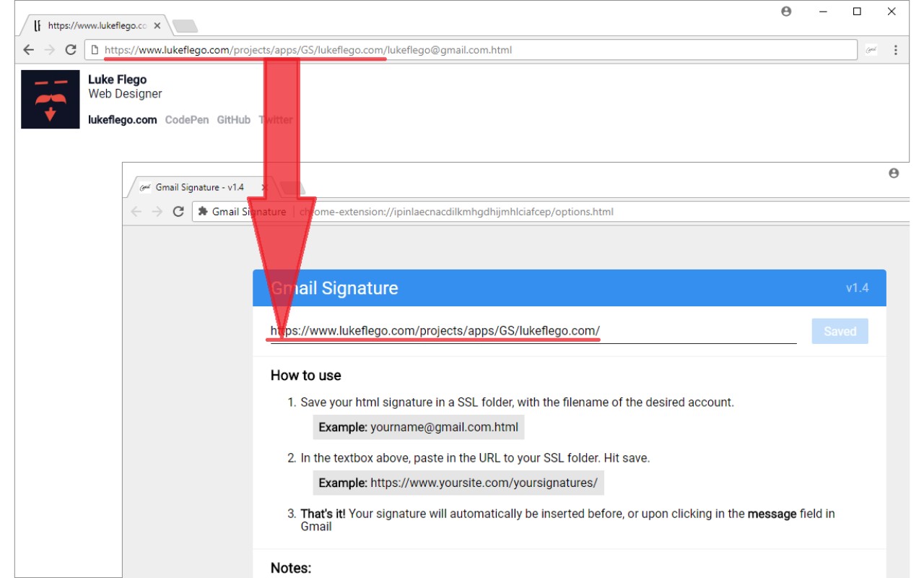Go forward in the lukeflego.com browser window

pyautogui.click(x=49, y=50)
